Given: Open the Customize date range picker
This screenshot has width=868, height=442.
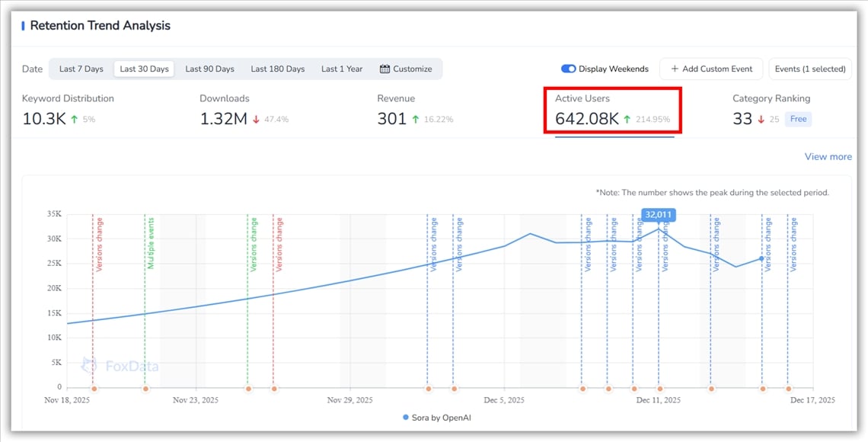Looking at the screenshot, I should point(407,69).
